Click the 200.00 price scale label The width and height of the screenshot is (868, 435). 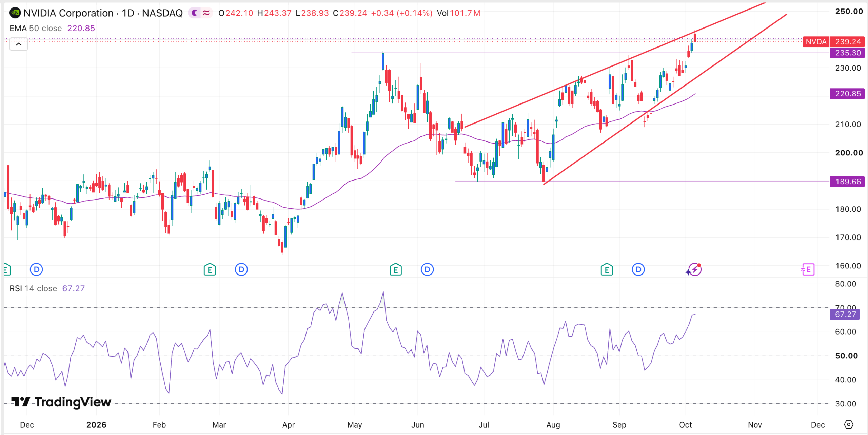(x=849, y=153)
